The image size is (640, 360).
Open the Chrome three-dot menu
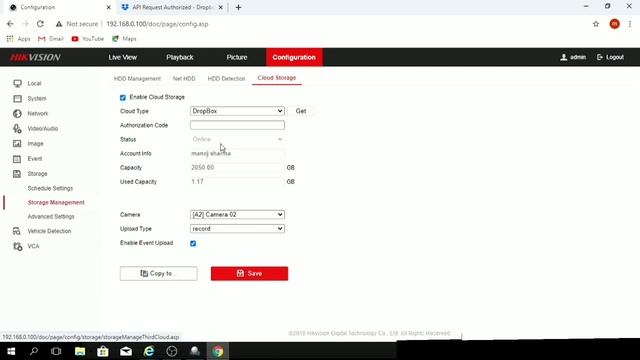630,24
